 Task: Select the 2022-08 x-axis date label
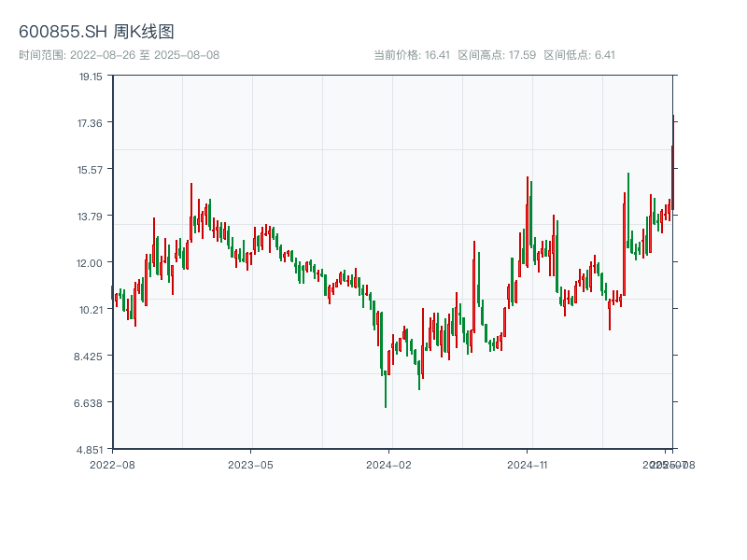[112, 464]
